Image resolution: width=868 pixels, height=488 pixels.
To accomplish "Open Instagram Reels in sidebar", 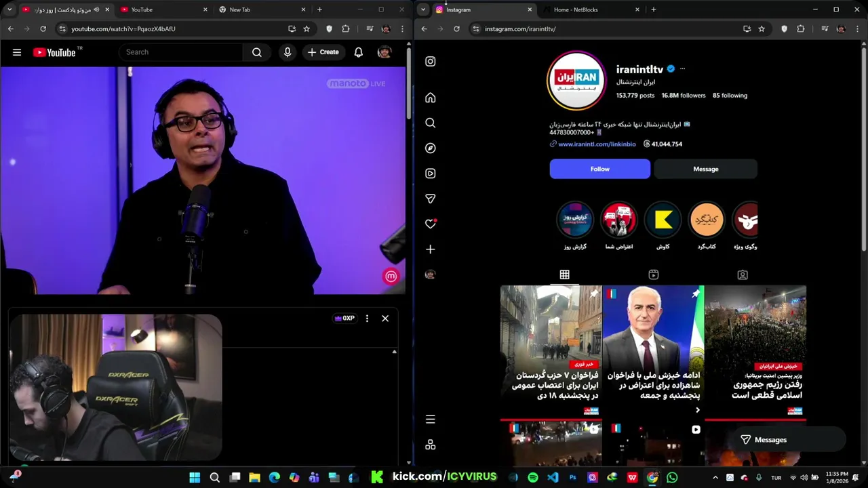I will pyautogui.click(x=430, y=174).
